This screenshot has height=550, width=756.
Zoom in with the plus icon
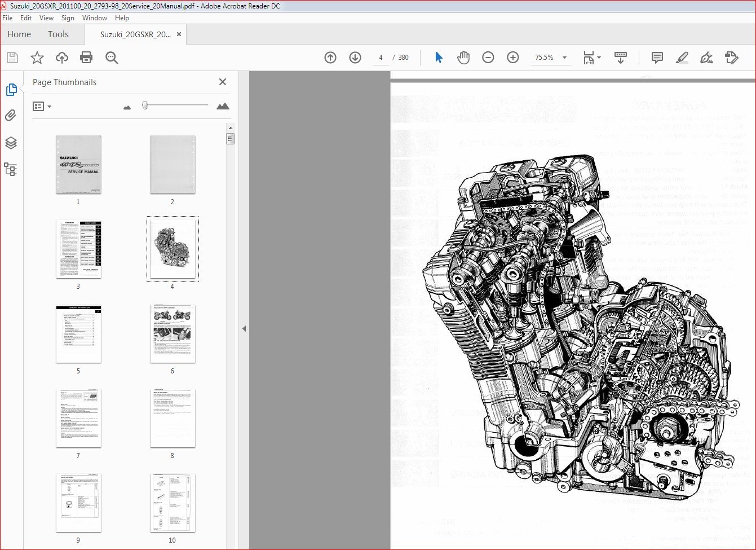click(513, 58)
